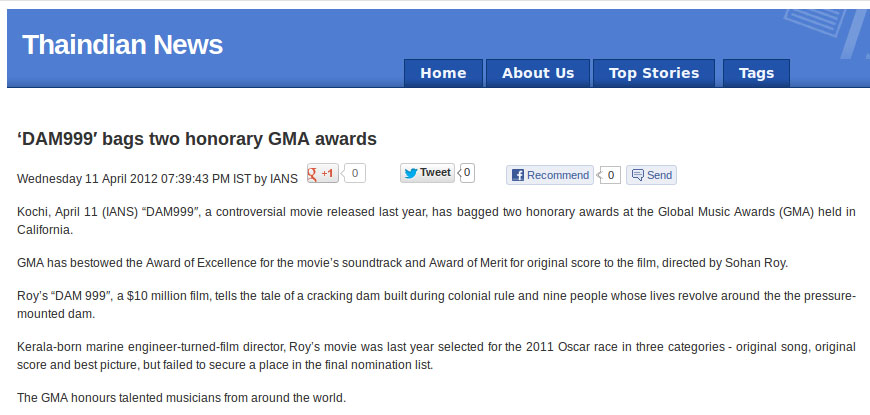Click the paragraph starting with Kochi, April 11
Screen dimensions: 870x415
click(x=436, y=220)
